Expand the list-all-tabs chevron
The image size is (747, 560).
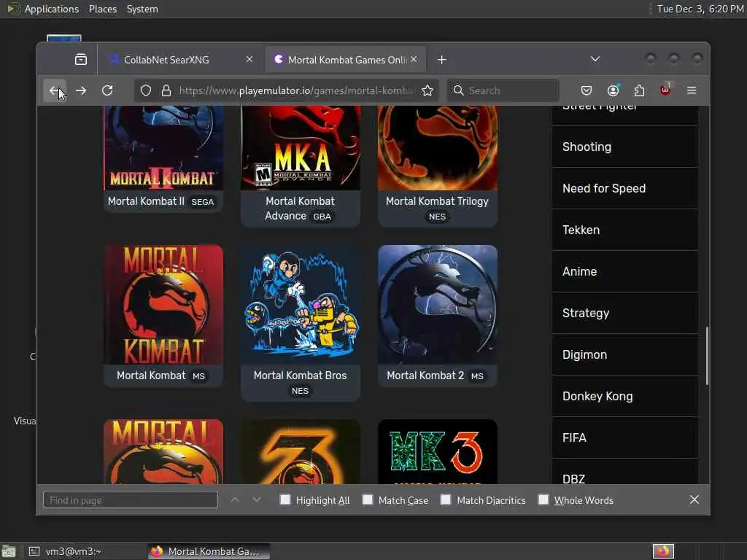click(x=595, y=59)
